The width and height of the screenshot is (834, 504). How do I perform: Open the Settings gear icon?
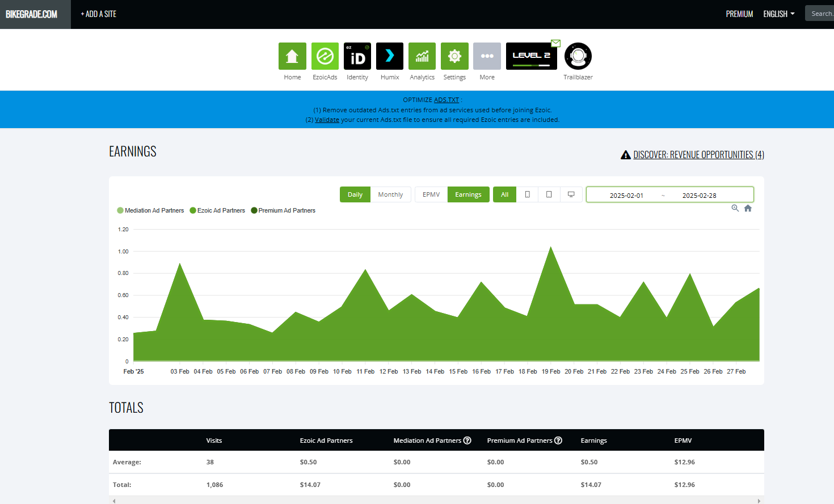point(454,56)
